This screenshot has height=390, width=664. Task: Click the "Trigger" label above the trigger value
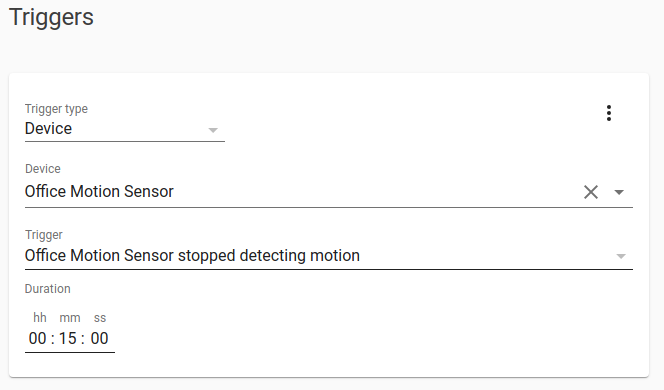point(44,235)
